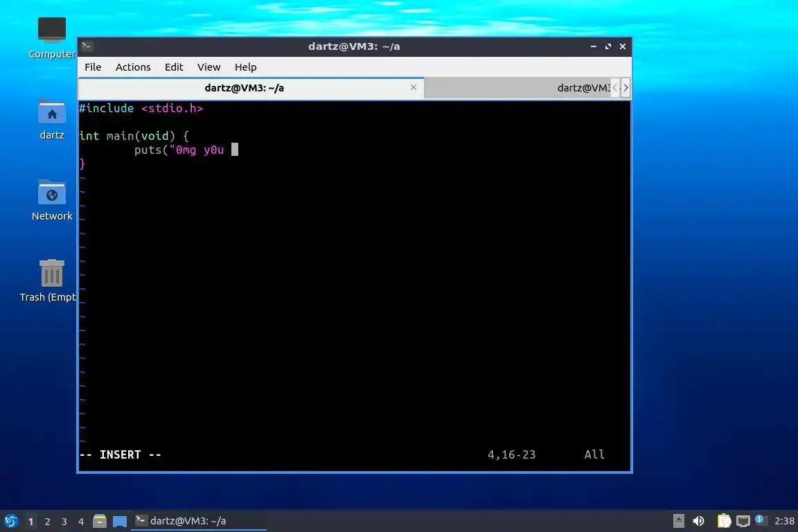
Task: Click the 'int' keyword in the code
Action: point(89,136)
